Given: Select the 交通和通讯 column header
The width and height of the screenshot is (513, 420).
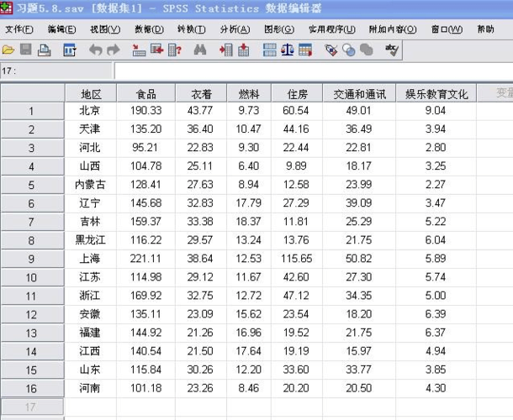Looking at the screenshot, I should [x=359, y=94].
